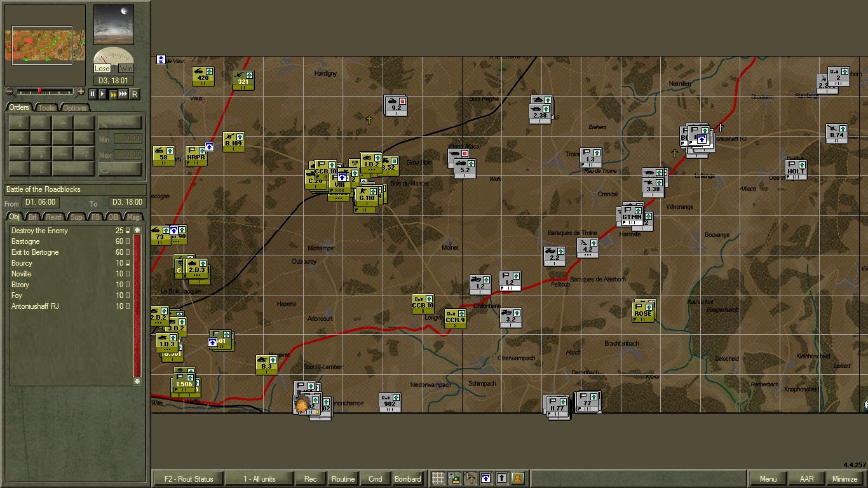Select the 4.2 enemy unit counter
Image resolution: width=868 pixels, height=488 pixels.
coord(587,248)
